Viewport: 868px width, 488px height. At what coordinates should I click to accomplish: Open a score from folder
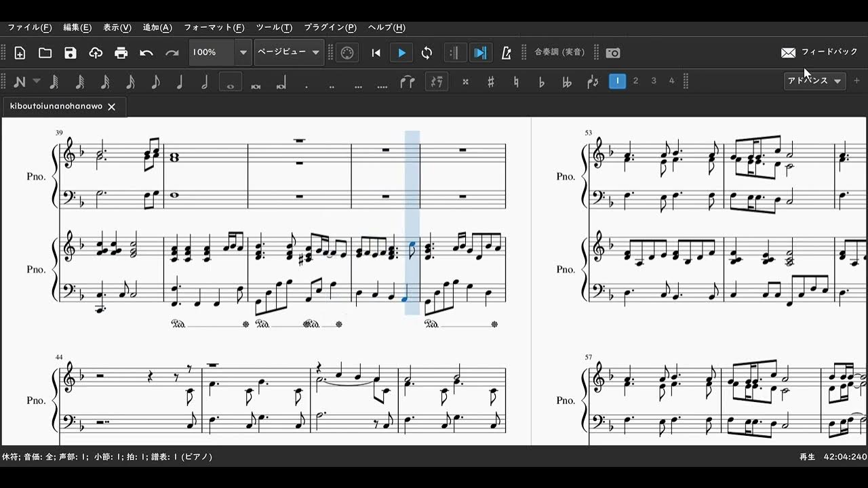pos(45,53)
